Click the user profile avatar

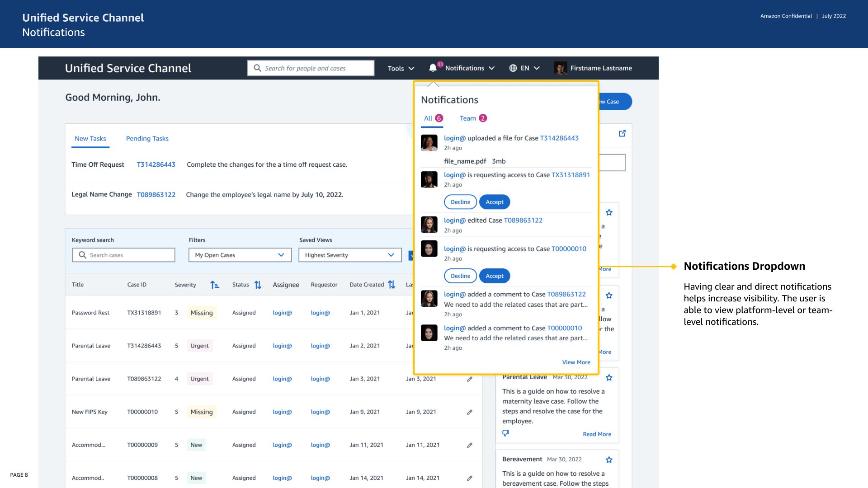coord(561,68)
